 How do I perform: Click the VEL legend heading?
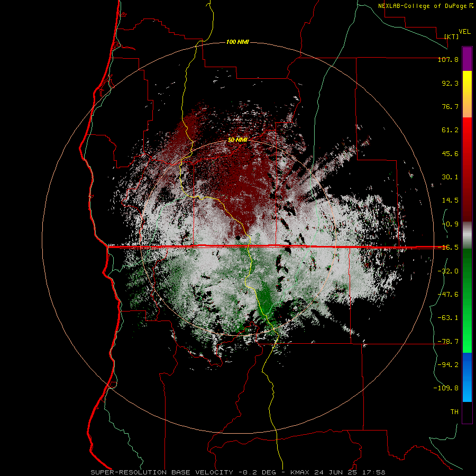pos(464,32)
